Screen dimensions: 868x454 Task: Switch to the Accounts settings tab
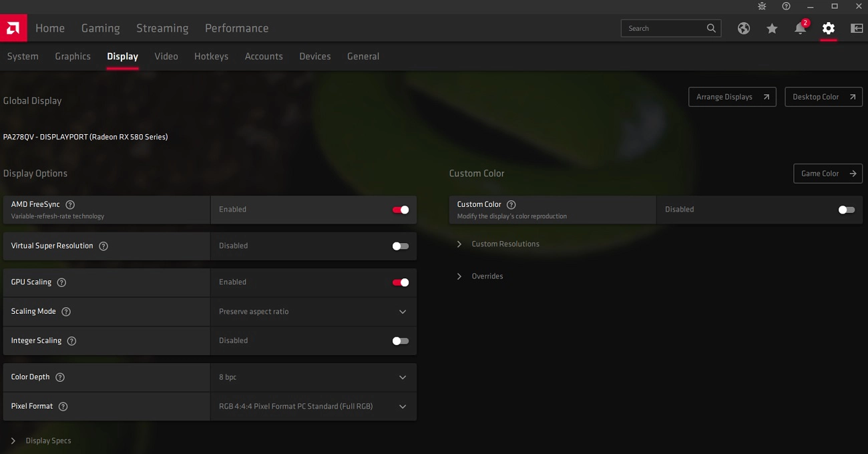click(264, 56)
